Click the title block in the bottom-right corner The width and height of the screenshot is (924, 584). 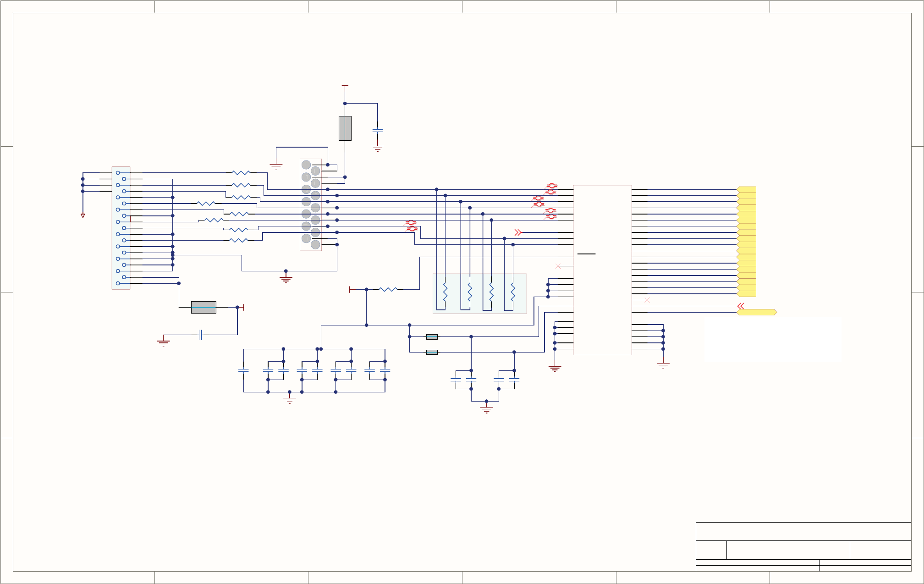(803, 546)
